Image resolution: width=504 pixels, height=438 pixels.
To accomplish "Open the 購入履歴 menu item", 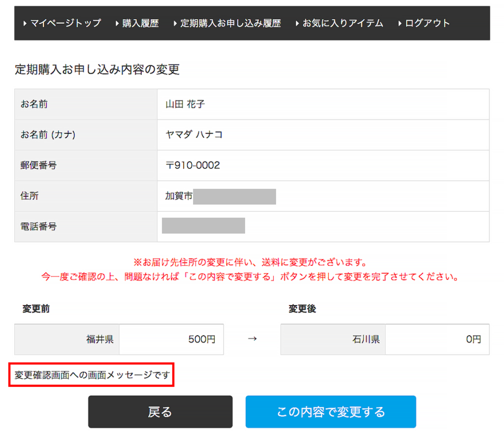I will (140, 23).
